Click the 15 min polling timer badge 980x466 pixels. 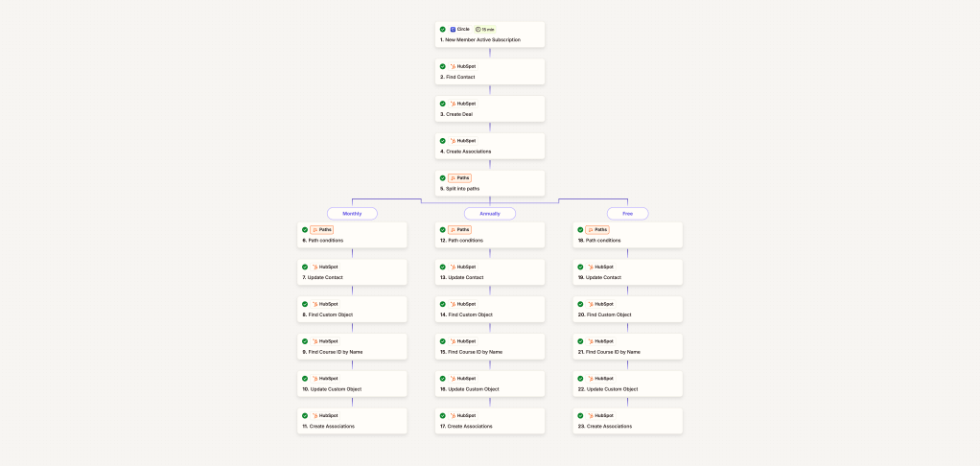(x=485, y=30)
